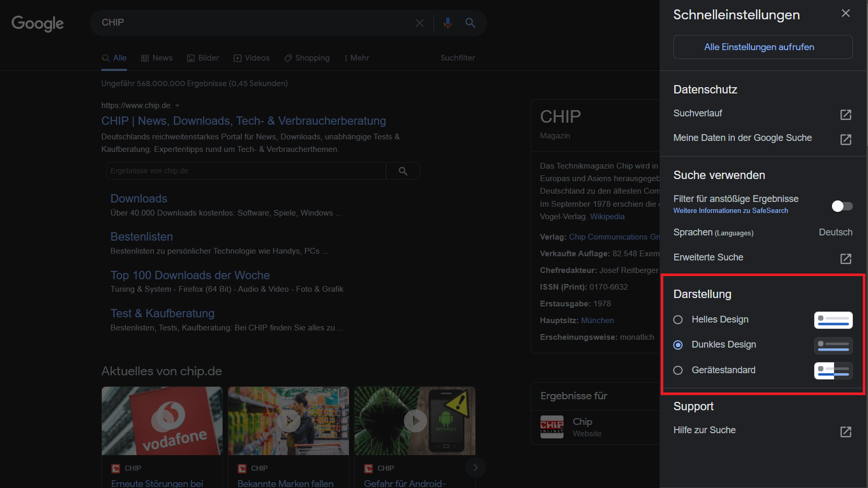Open the Mehr search categories menu

356,57
